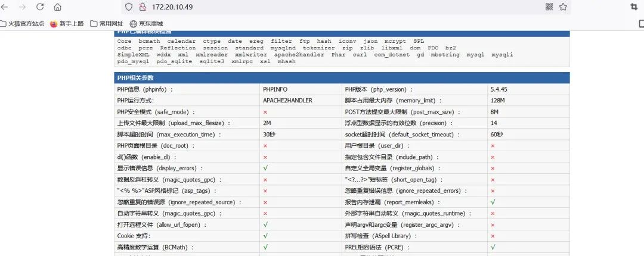Viewport: 644px width, 256px height.
Task: Click the Cookie 支持 green check status
Action: click(266, 236)
